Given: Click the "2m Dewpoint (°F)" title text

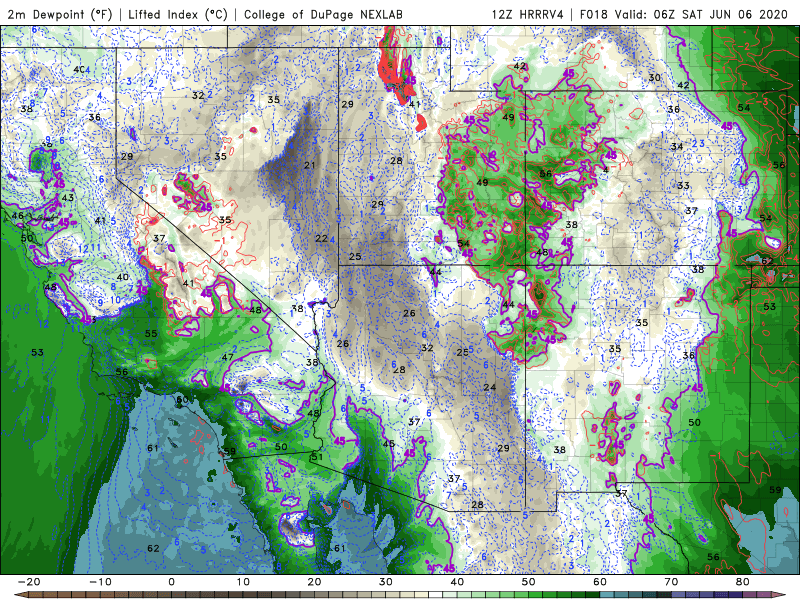Looking at the screenshot, I should click(x=60, y=14).
